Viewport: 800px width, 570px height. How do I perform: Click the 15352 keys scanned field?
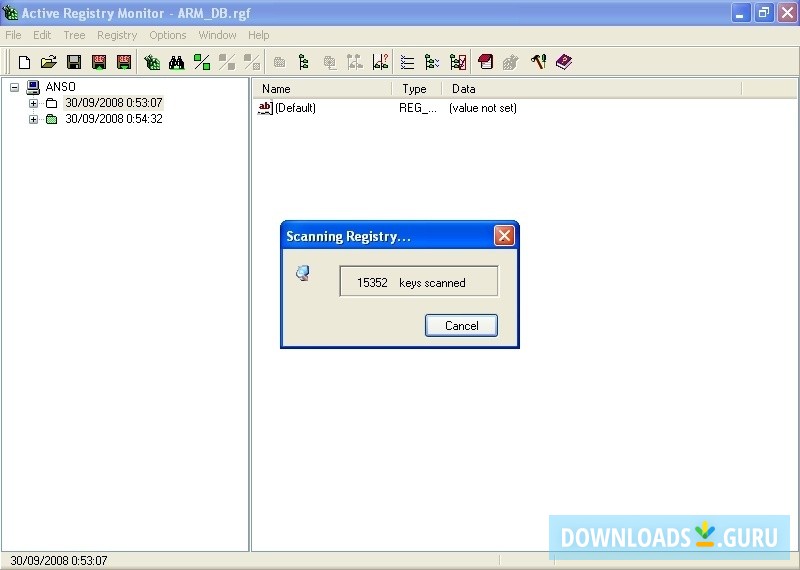(x=419, y=281)
